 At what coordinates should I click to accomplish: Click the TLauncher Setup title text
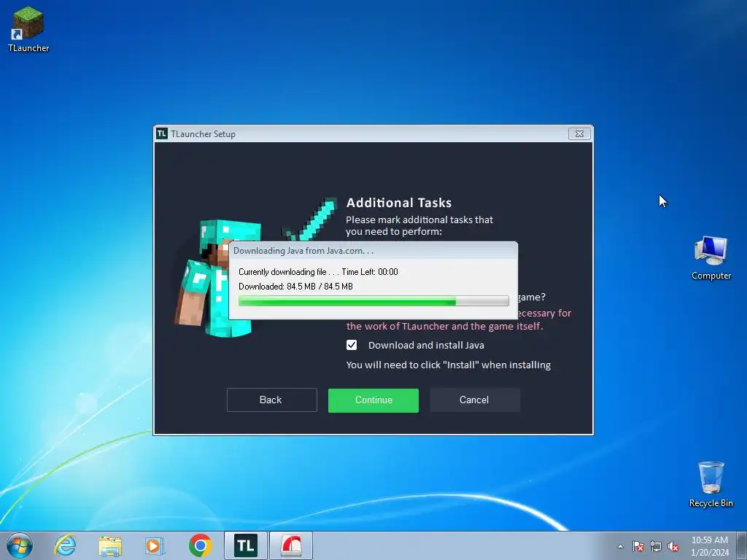[204, 134]
